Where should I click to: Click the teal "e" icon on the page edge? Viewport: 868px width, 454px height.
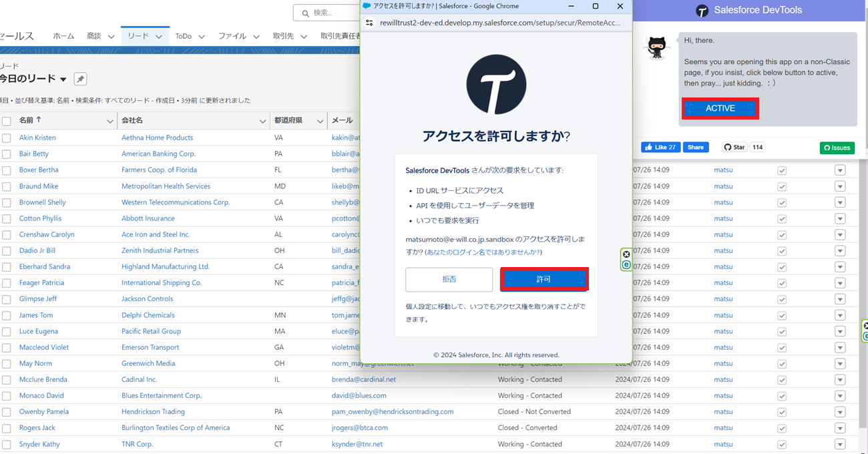tap(626, 265)
